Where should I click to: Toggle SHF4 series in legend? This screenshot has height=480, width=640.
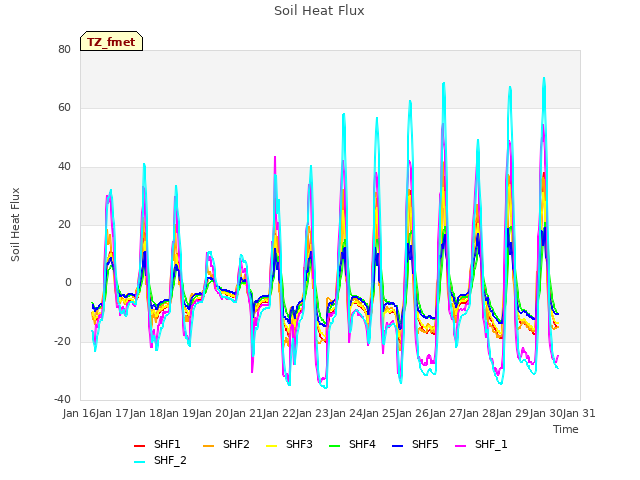[x=352, y=444]
